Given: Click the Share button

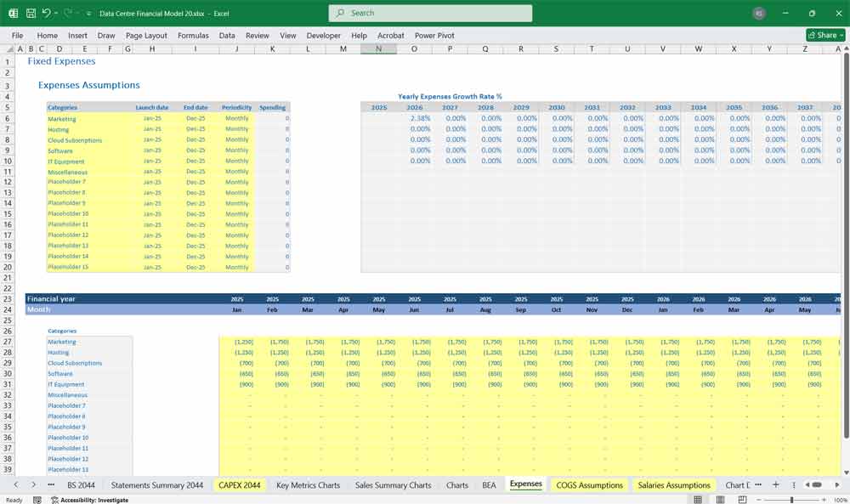Looking at the screenshot, I should pos(824,35).
